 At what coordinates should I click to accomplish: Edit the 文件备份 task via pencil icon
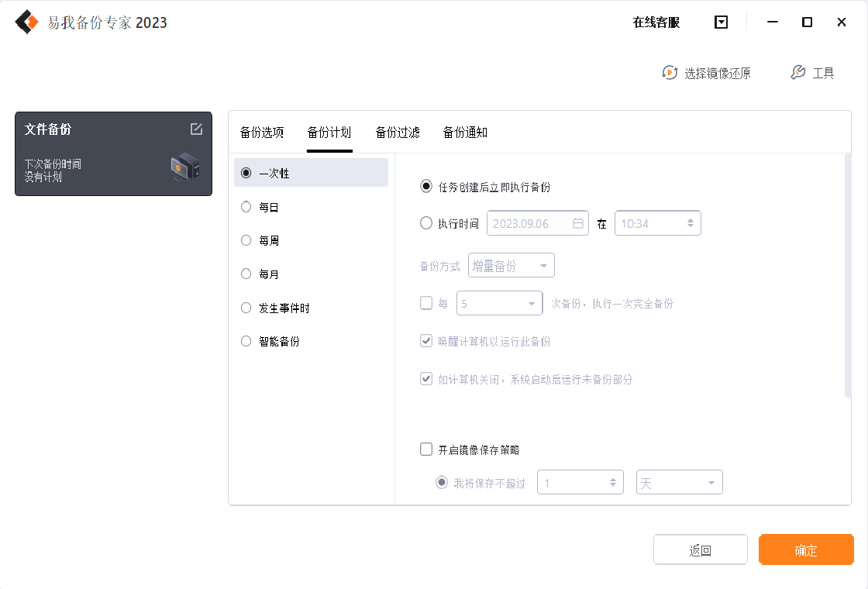[197, 129]
